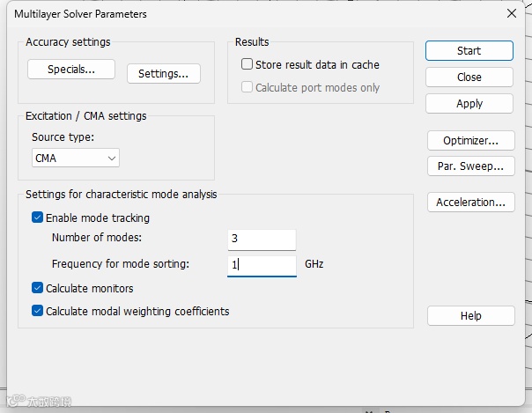Click the Calculate port modes only checkbox
Image resolution: width=532 pixels, height=413 pixels.
point(248,87)
